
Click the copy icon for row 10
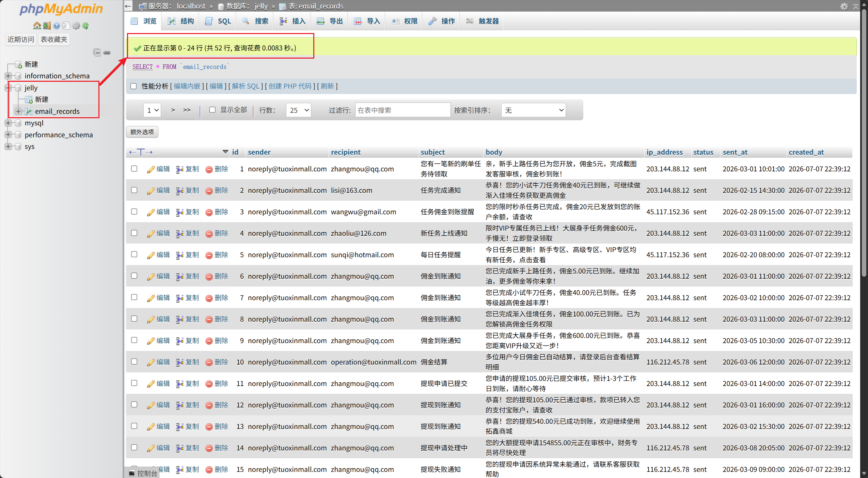179,363
